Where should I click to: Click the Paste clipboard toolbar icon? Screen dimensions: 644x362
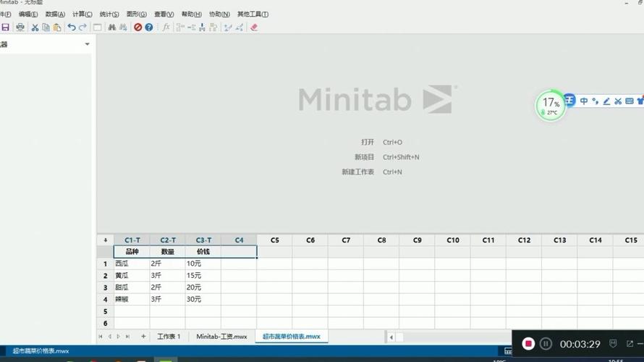coord(57,27)
